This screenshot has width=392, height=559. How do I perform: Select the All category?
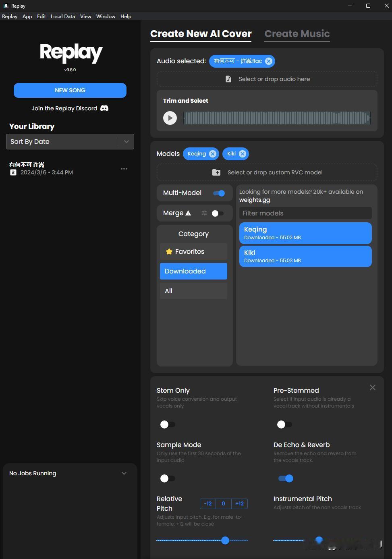click(x=193, y=291)
